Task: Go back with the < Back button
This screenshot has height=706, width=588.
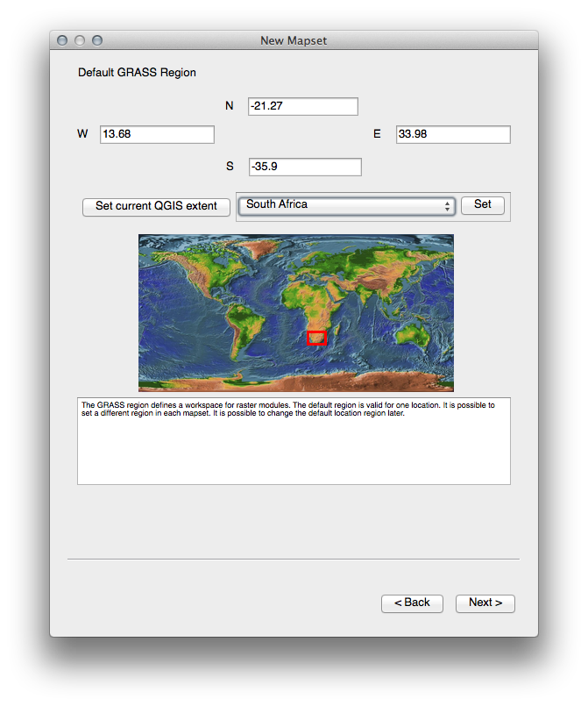Action: [x=412, y=603]
